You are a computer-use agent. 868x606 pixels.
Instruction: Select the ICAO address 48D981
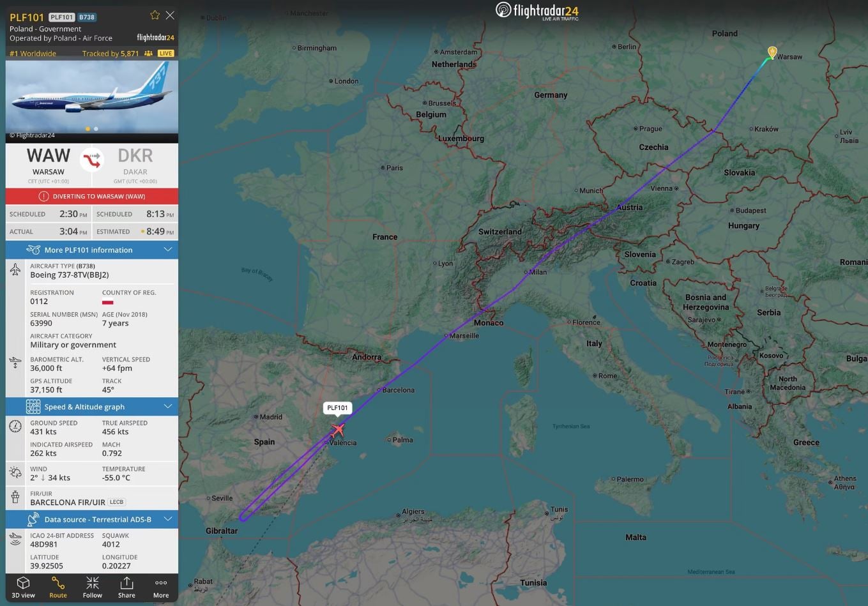click(x=44, y=545)
